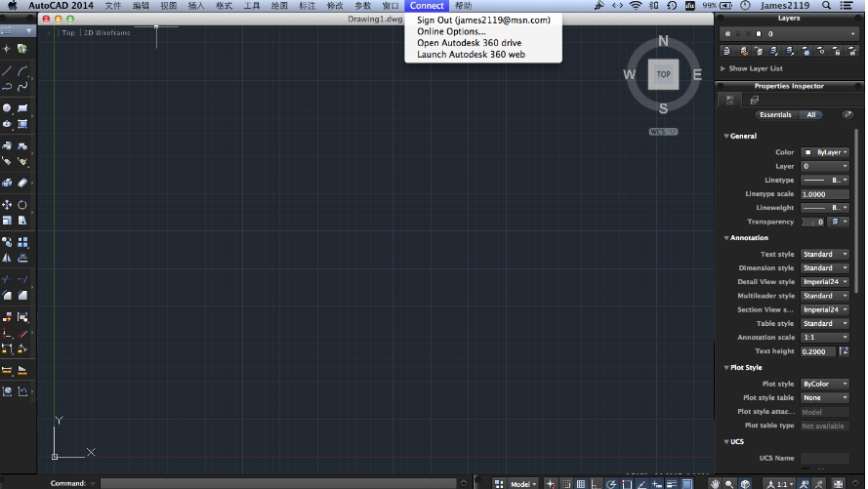Screen dimensions: 868x489
Task: Click the Quick Select eyedropper icon in Properties
Action: [x=847, y=114]
